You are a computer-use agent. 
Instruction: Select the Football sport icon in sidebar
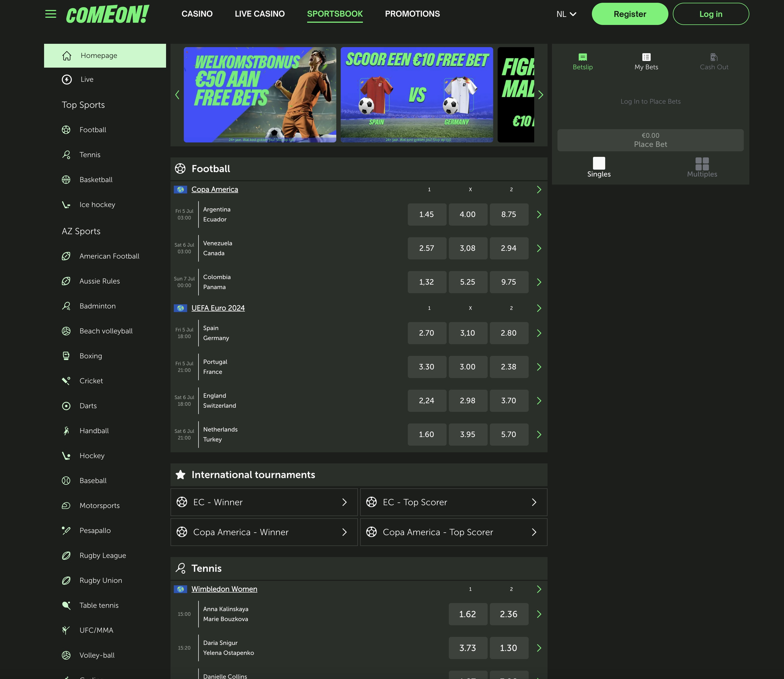(x=66, y=130)
